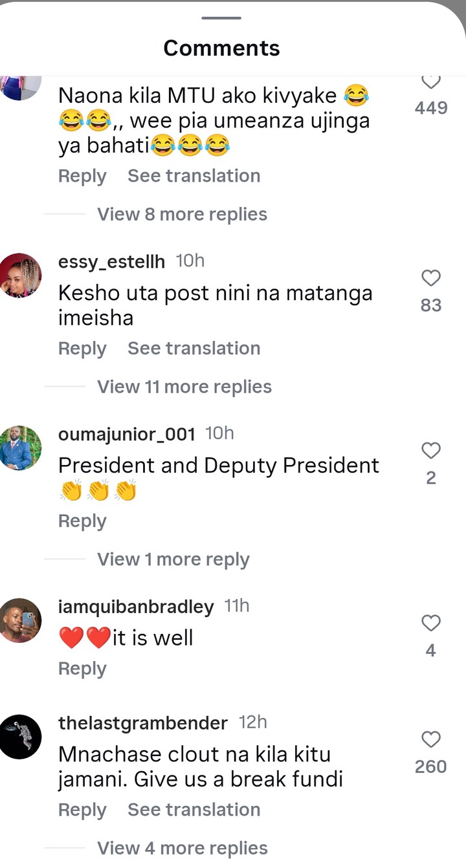Expand "View 11 more replies"
466x868 pixels.
(184, 387)
